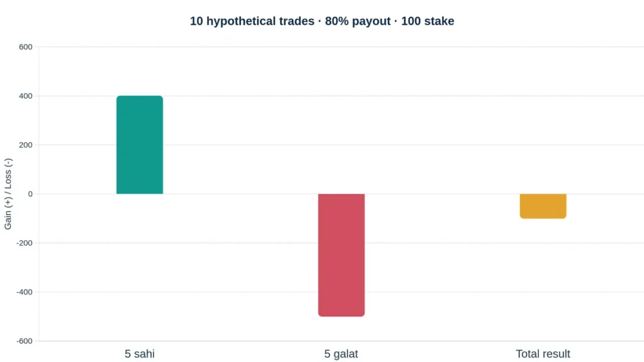This screenshot has width=644, height=362.
Task: Click the Gain (+) / Loss (-) axis title
Action: click(x=8, y=194)
